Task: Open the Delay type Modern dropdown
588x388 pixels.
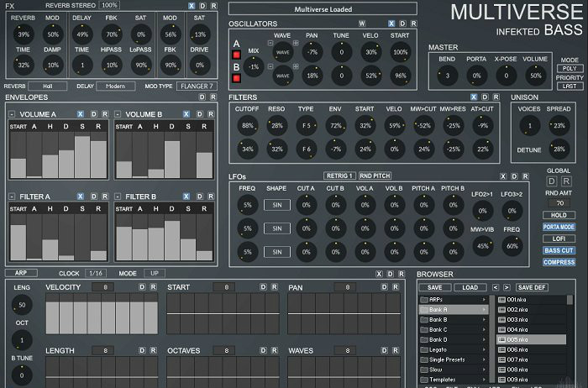Action: pyautogui.click(x=116, y=87)
